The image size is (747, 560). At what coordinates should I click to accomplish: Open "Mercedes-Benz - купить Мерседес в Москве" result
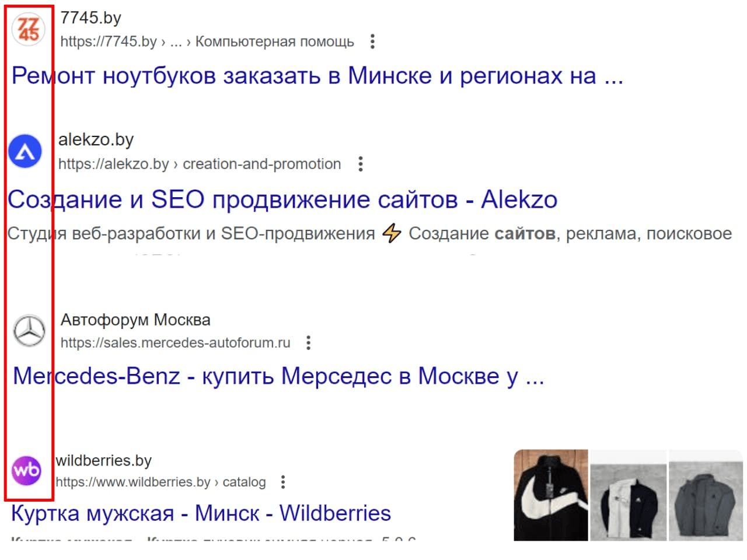pos(278,376)
